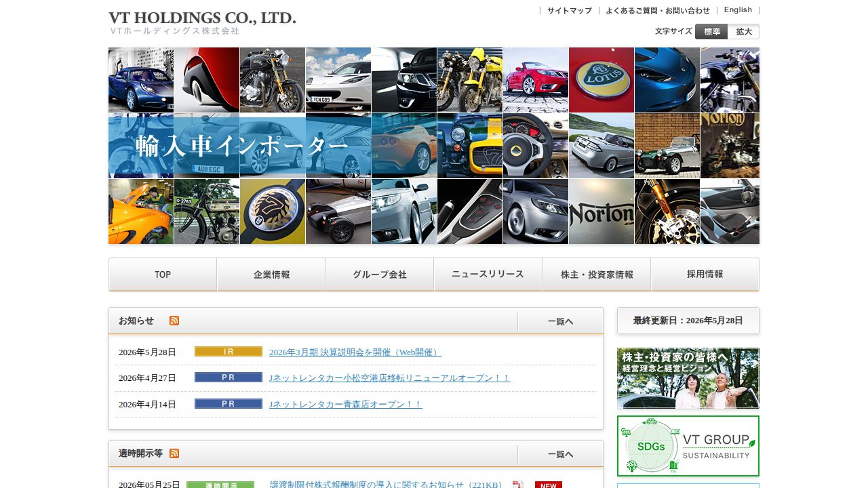This screenshot has height=488, width=868.
Task: Go to the TOP navigation tab
Action: point(163,274)
